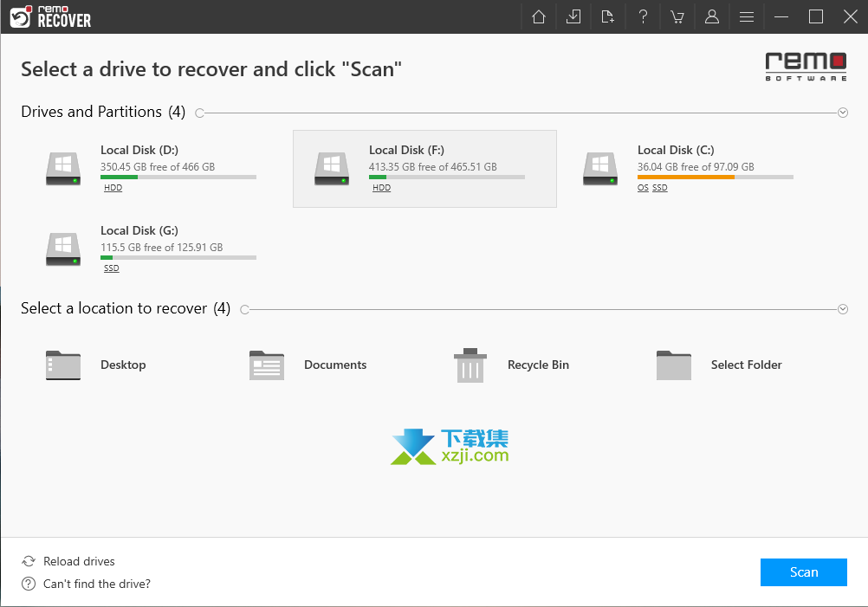Click the Reload drives refresh icon
The height and width of the screenshot is (607, 868).
[x=29, y=561]
